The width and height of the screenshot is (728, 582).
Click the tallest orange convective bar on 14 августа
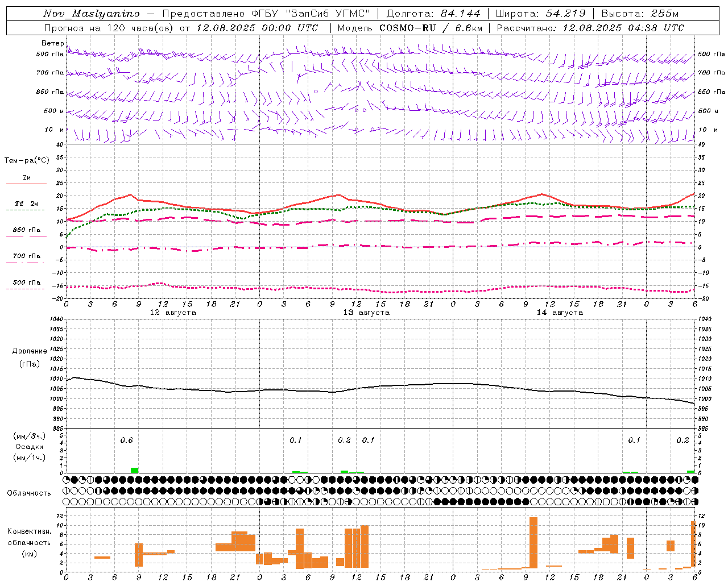coord(533,542)
